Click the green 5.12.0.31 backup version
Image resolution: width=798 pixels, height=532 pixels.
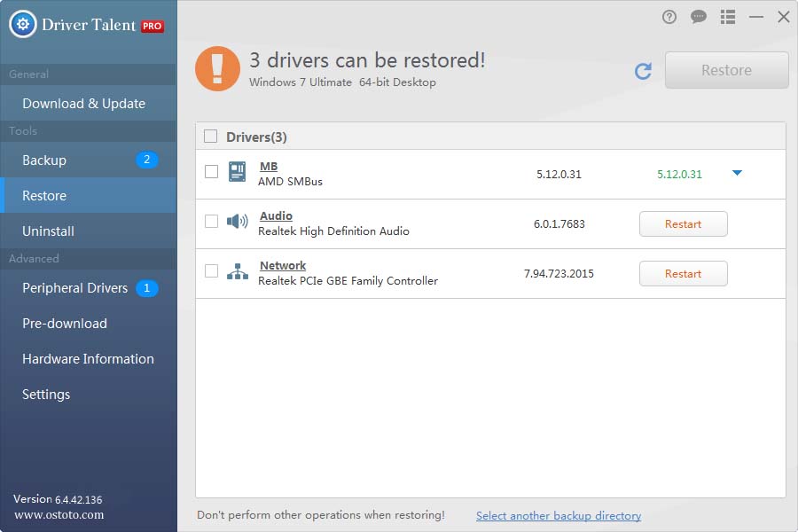[x=679, y=175]
